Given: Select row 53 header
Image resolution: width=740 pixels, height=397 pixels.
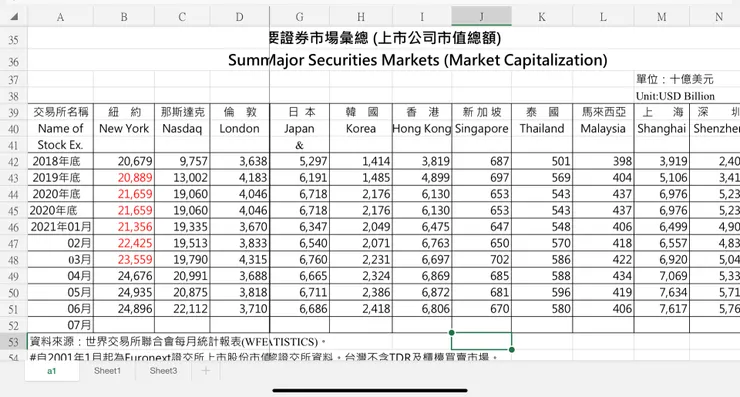Looking at the screenshot, I should [x=13, y=342].
